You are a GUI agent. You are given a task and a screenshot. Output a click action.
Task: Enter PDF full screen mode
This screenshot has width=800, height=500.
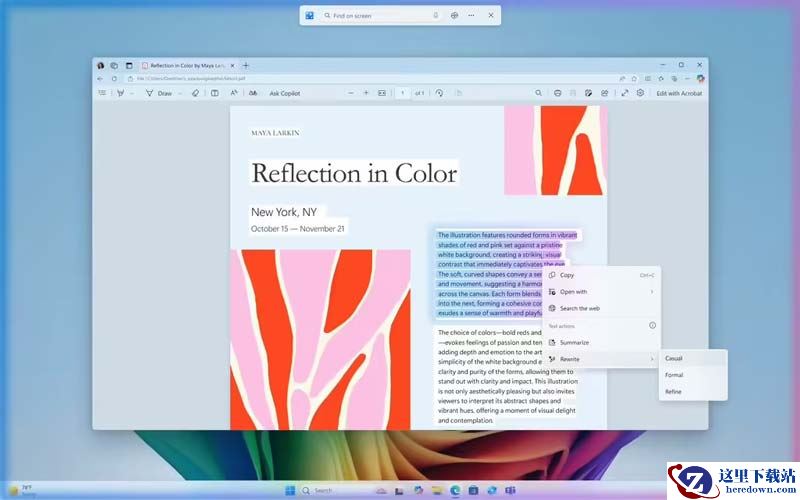point(624,93)
